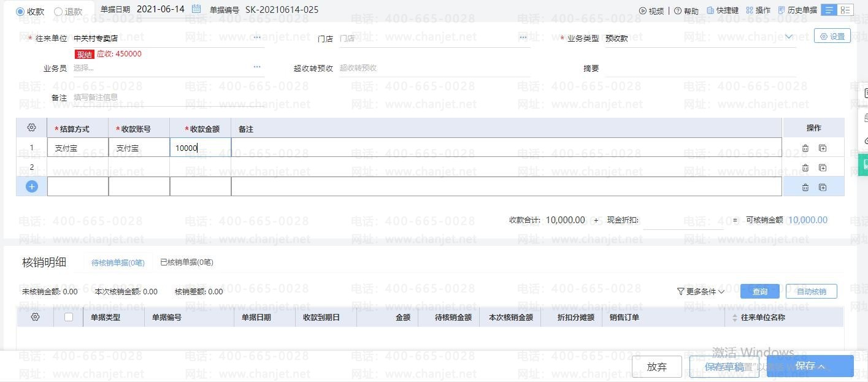868x382 pixels.
Task: Tick the select-all checkbox in 核销明细 header
Action: pyautogui.click(x=69, y=317)
